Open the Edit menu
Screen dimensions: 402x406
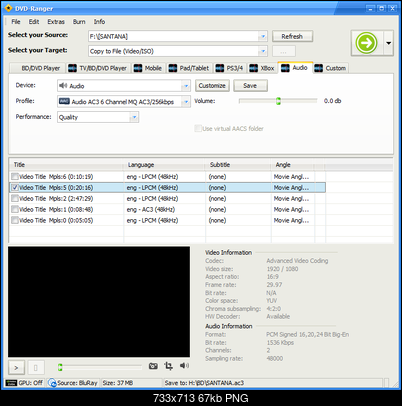point(34,22)
